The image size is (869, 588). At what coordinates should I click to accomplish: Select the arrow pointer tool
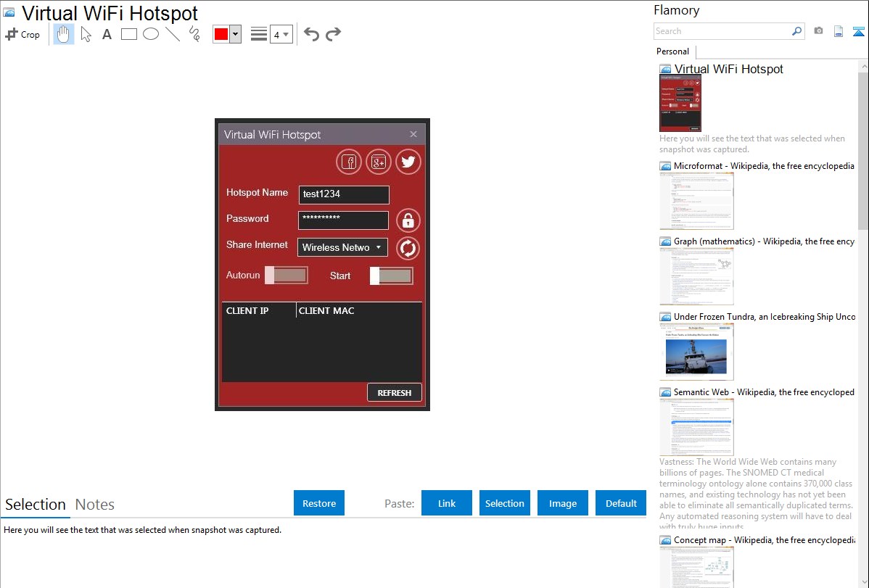pyautogui.click(x=86, y=34)
